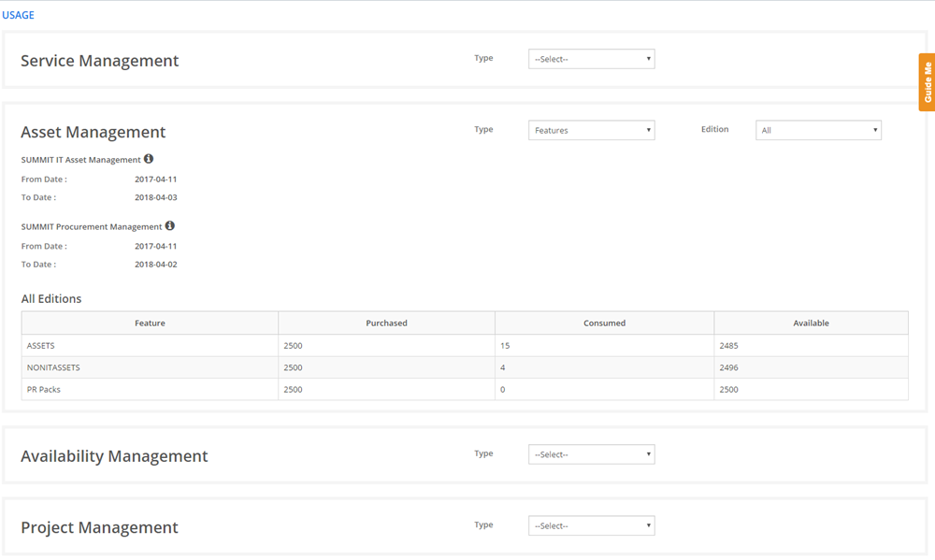The height and width of the screenshot is (560, 935).
Task: Click info icon beside SUMMIT Procurement Management
Action: (169, 226)
